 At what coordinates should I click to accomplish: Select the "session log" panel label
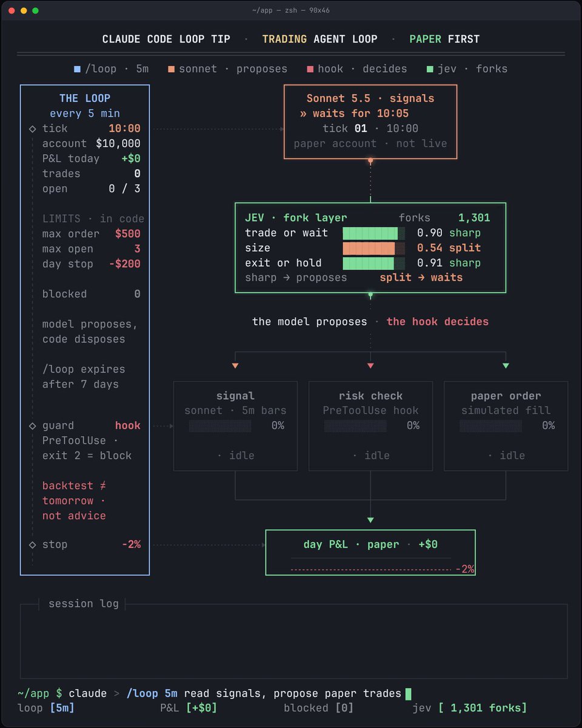84,604
